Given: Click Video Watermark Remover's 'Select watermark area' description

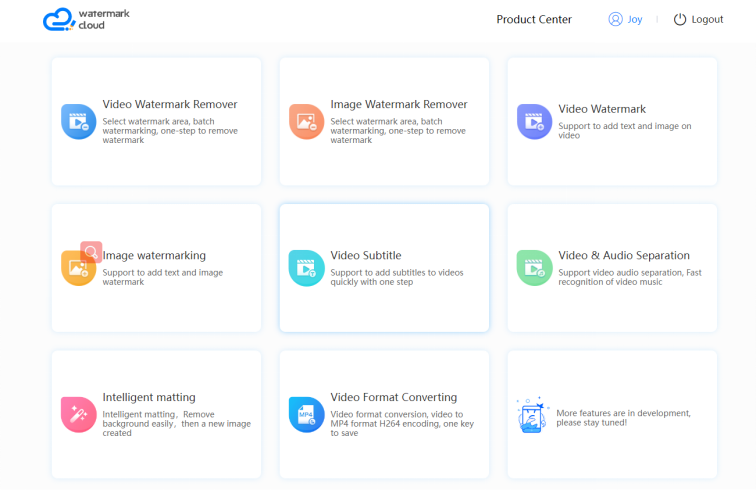Looking at the screenshot, I should click(x=170, y=131).
